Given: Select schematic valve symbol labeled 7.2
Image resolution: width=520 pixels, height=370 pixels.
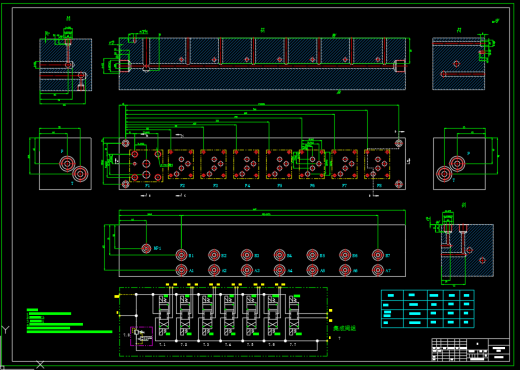Looking at the screenshot, I should click(185, 315).
